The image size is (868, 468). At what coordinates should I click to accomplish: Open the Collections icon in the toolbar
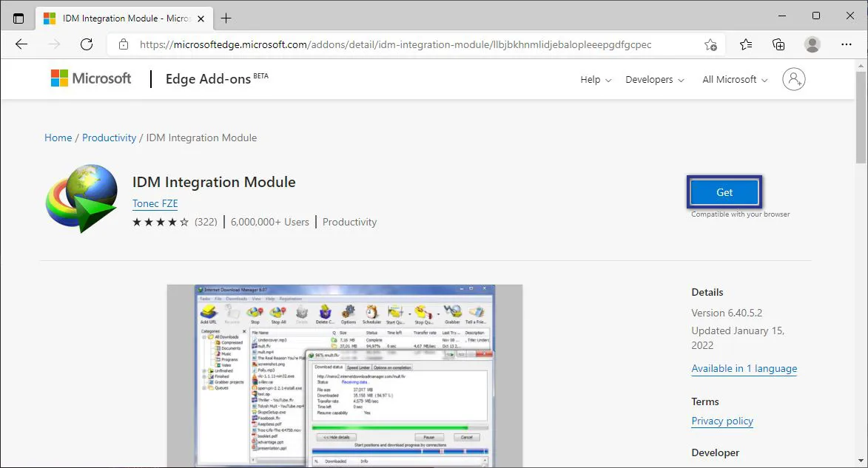tap(778, 44)
